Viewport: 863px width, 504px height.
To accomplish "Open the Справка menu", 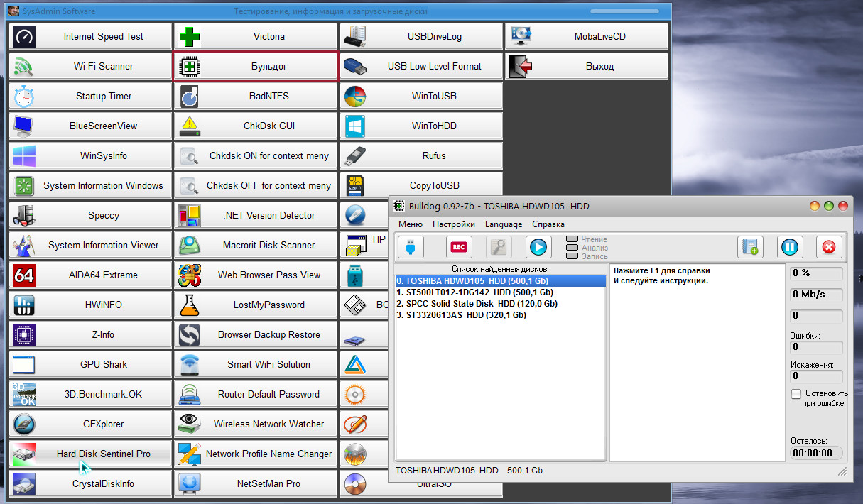I will click(x=548, y=224).
